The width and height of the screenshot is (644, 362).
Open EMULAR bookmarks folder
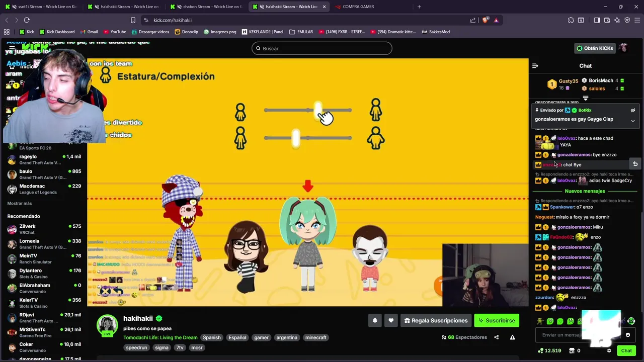point(301,32)
